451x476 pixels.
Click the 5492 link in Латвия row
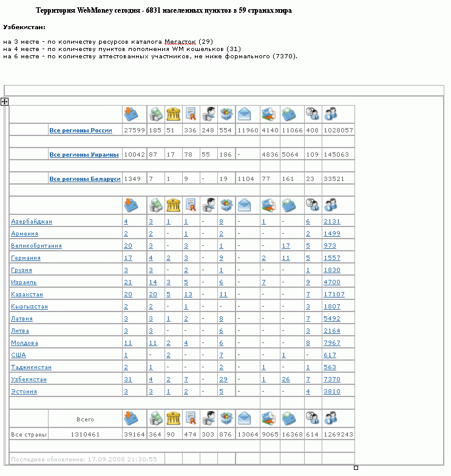click(332, 318)
